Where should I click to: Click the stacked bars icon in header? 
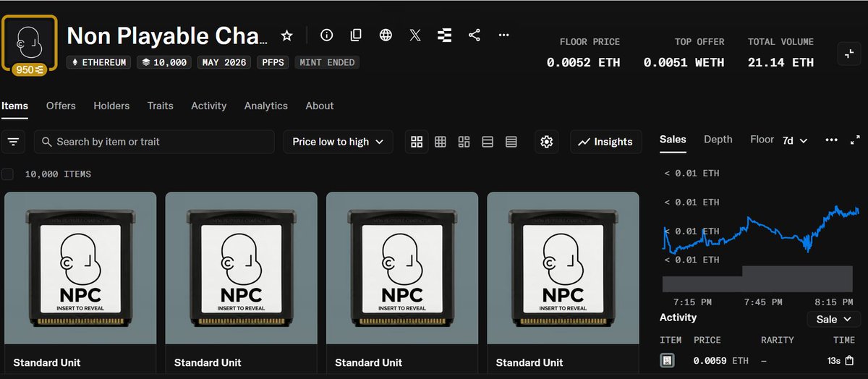pos(445,35)
